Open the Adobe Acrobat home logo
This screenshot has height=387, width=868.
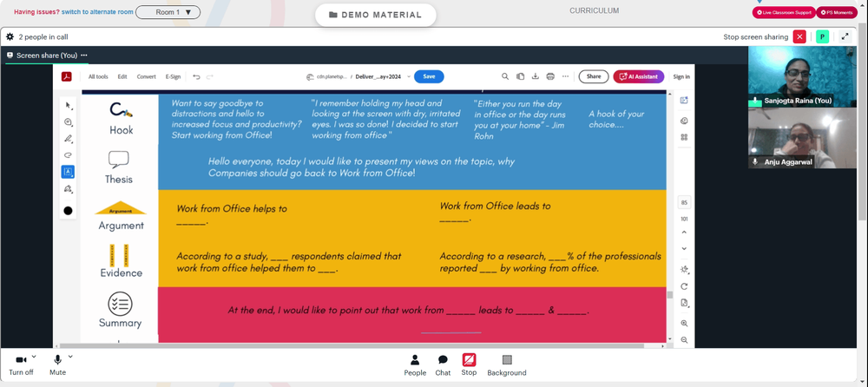point(67,76)
